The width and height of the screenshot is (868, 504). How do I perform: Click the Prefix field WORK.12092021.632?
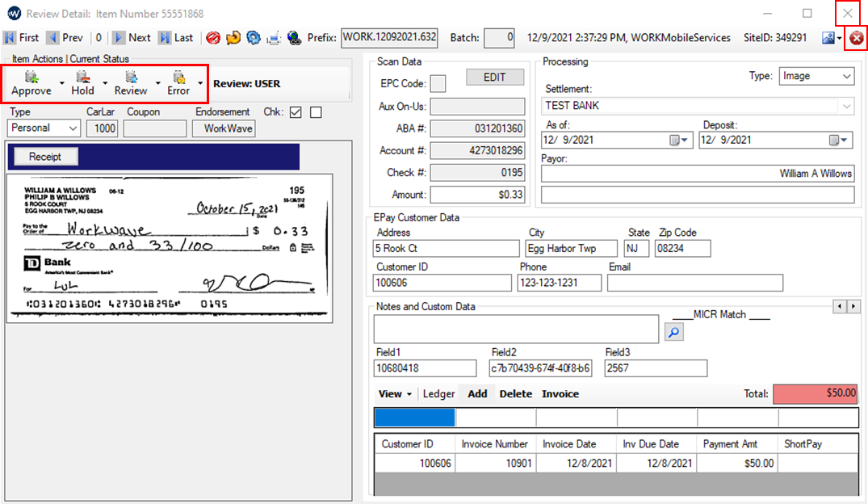pos(389,38)
